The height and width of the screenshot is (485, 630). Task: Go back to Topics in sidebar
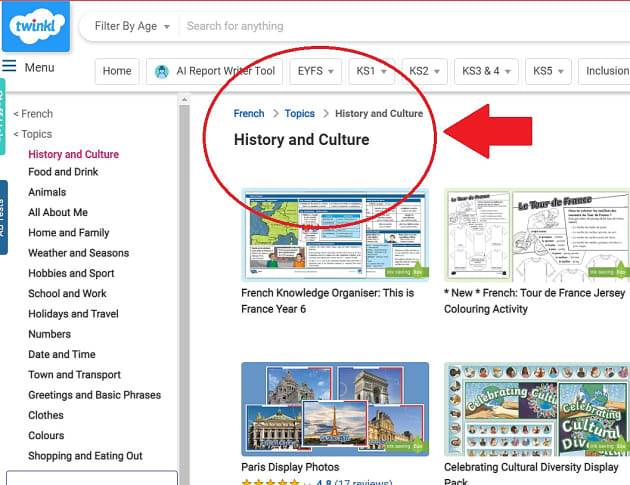pos(33,134)
